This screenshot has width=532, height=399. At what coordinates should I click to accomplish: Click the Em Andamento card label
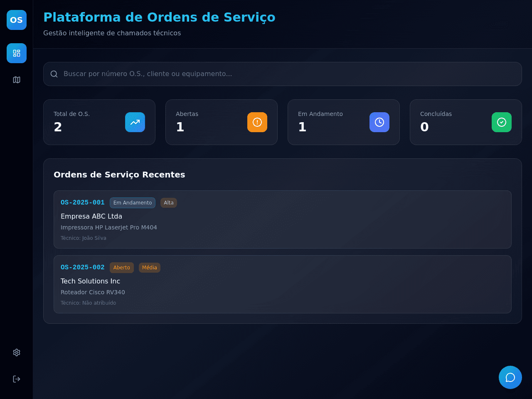pos(320,114)
